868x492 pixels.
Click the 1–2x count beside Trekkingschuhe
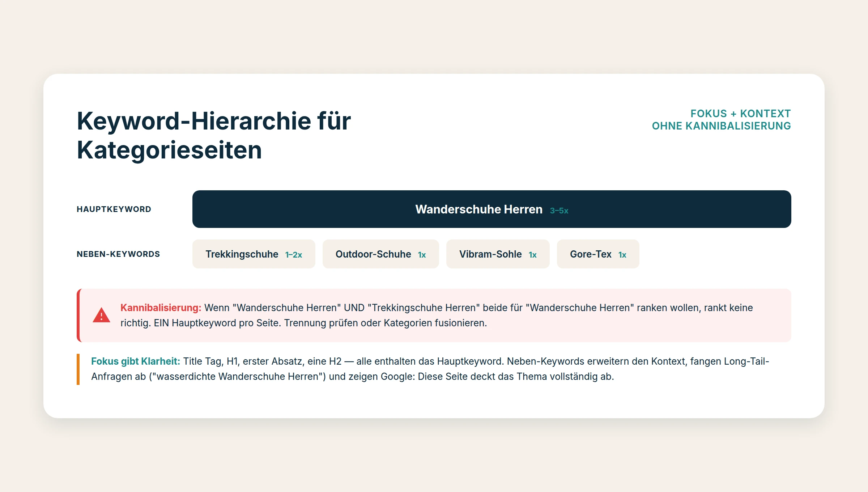294,255
